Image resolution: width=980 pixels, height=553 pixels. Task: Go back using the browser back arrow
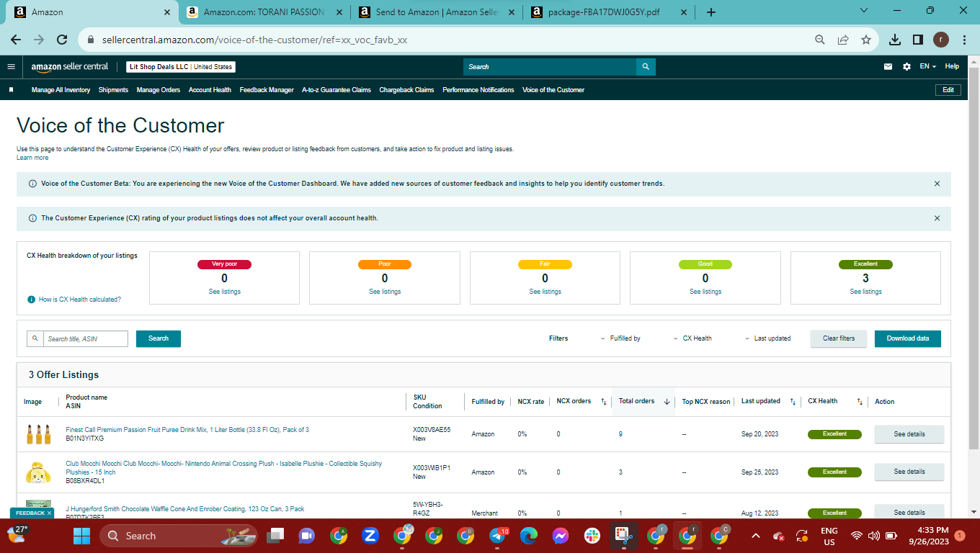[16, 40]
